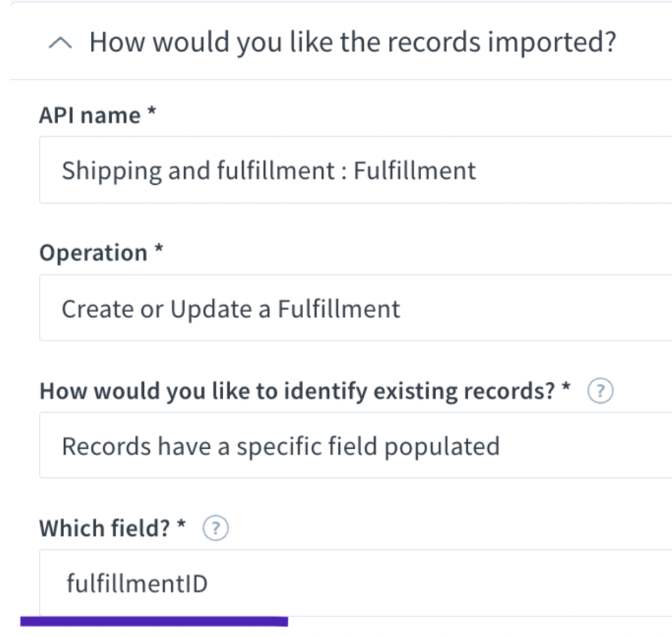The image size is (672, 636).
Task: Click the required asterisk after Operation
Action: tap(159, 249)
